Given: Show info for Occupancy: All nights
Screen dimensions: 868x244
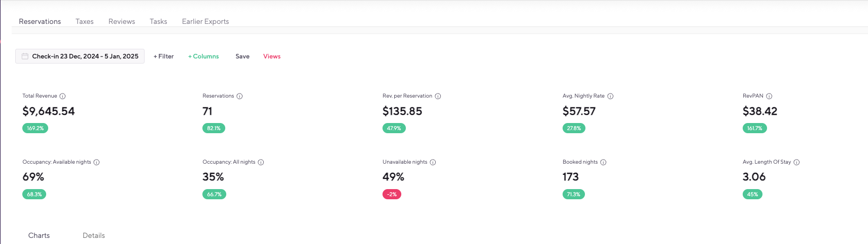Looking at the screenshot, I should [x=261, y=162].
